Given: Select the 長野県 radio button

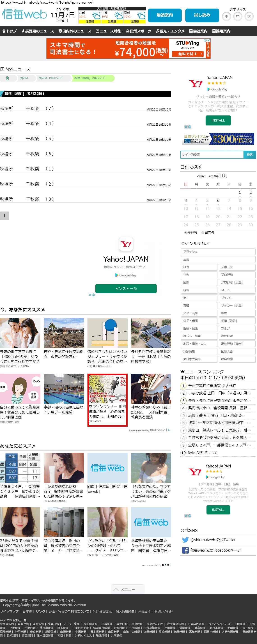Looking at the screenshot, I should (x=186, y=233).
